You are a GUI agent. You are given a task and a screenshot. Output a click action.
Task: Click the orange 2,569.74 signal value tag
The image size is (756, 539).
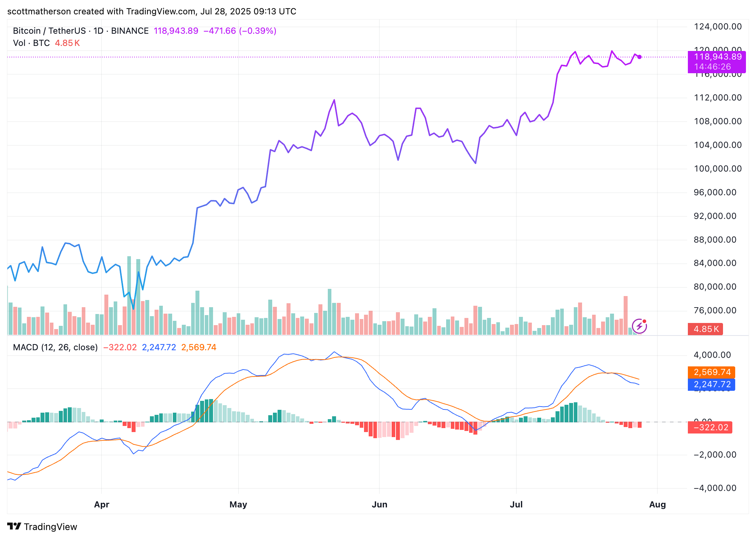(x=712, y=372)
